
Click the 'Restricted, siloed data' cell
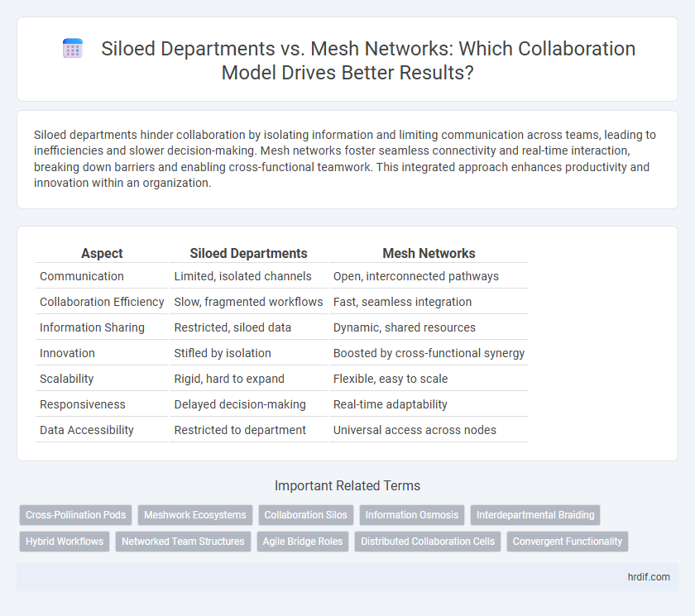(x=249, y=327)
